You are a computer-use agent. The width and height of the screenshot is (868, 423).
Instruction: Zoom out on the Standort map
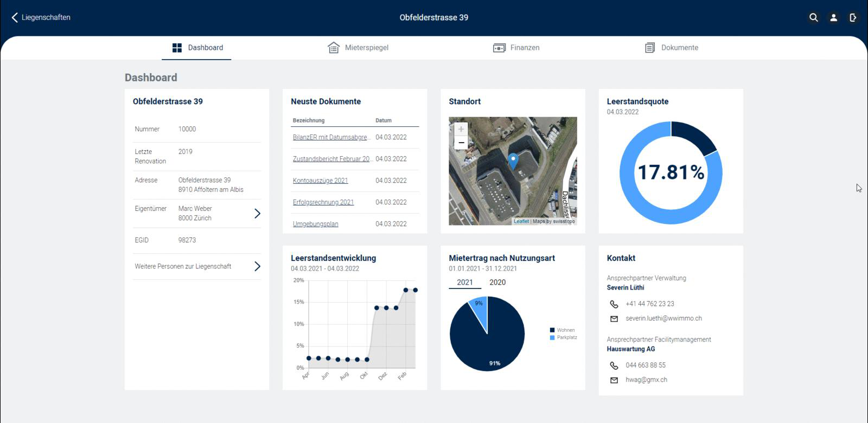pos(461,143)
